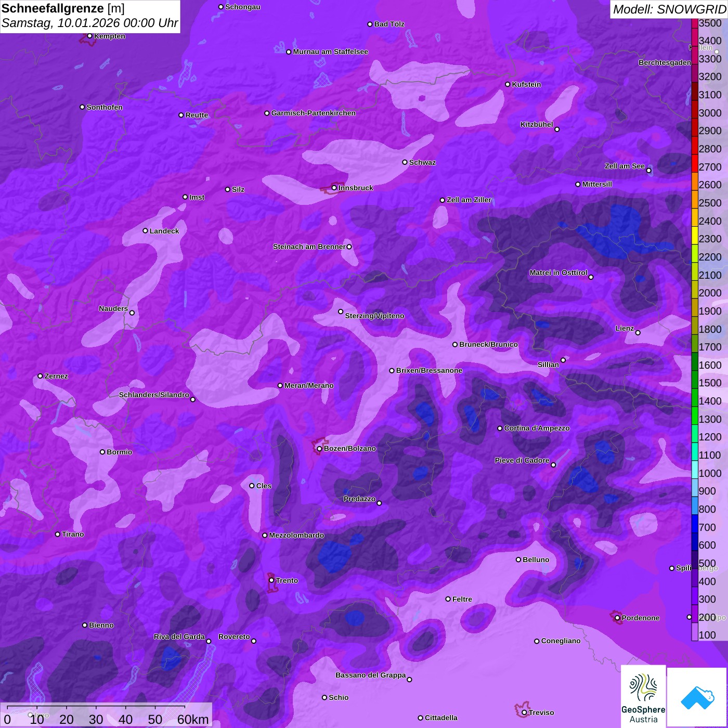This screenshot has height=728, width=728.
Task: Click the Bassano del Grappa label
Action: [x=371, y=675]
